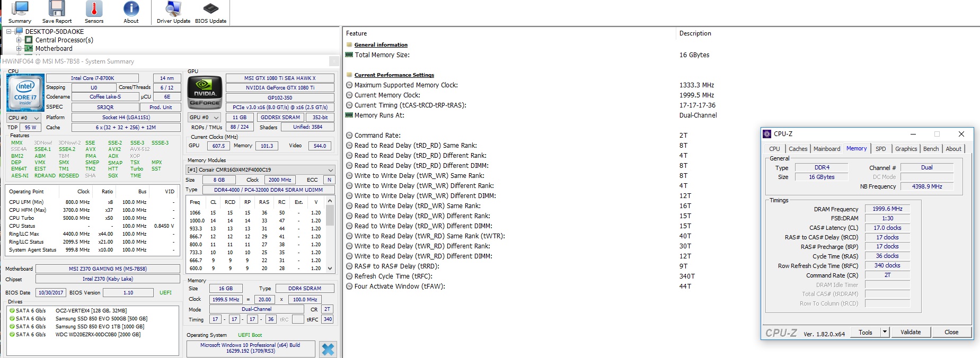Open Sensors thermometer icon
Image resolution: width=980 pixels, height=358 pixels.
point(94,12)
